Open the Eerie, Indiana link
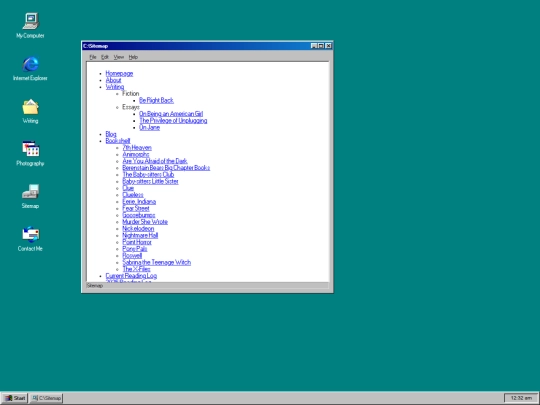 point(139,201)
